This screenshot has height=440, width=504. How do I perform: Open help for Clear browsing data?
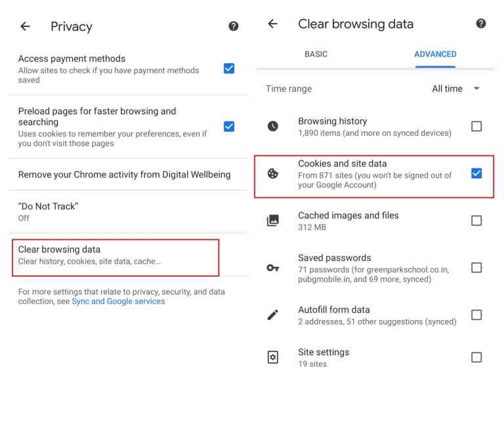pyautogui.click(x=481, y=24)
